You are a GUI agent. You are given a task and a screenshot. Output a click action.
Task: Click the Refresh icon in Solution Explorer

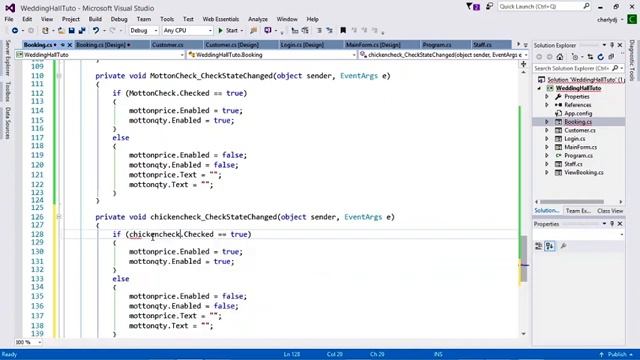(600, 57)
